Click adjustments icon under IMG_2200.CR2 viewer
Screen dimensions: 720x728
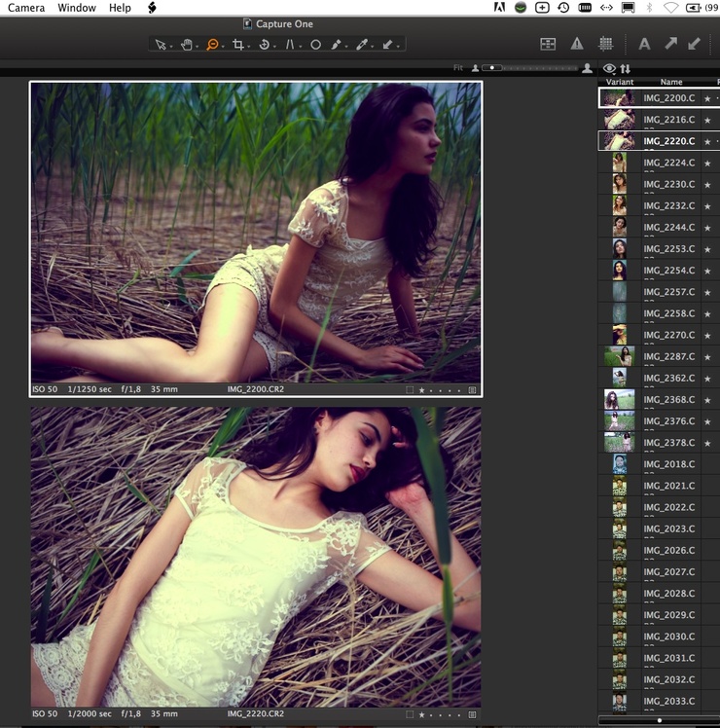tap(472, 390)
